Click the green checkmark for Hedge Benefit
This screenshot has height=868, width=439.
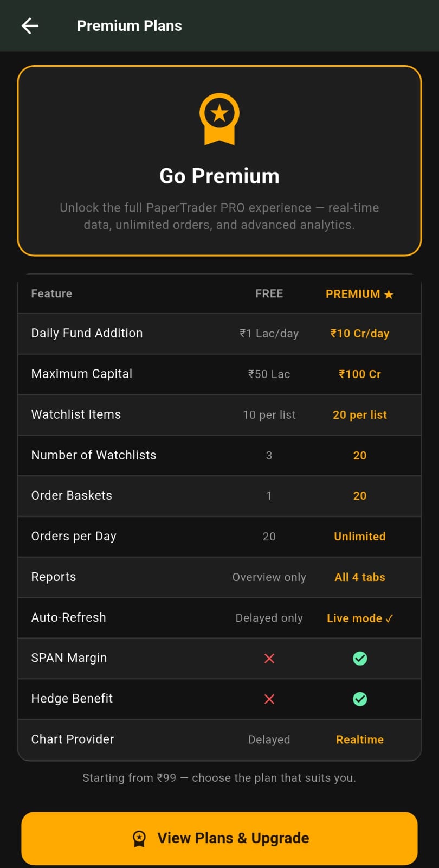click(x=359, y=699)
